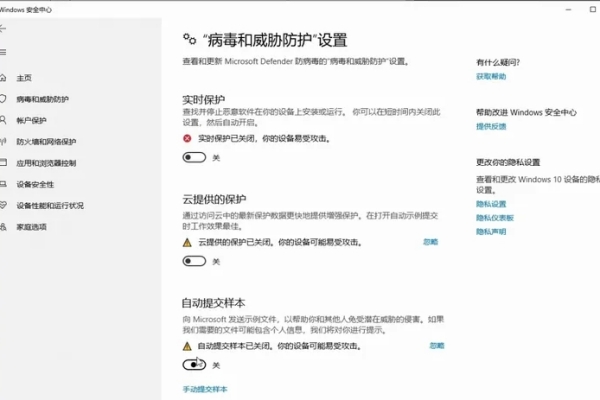Click the network icon beside 防火墙和网络保护

[x=3, y=142]
